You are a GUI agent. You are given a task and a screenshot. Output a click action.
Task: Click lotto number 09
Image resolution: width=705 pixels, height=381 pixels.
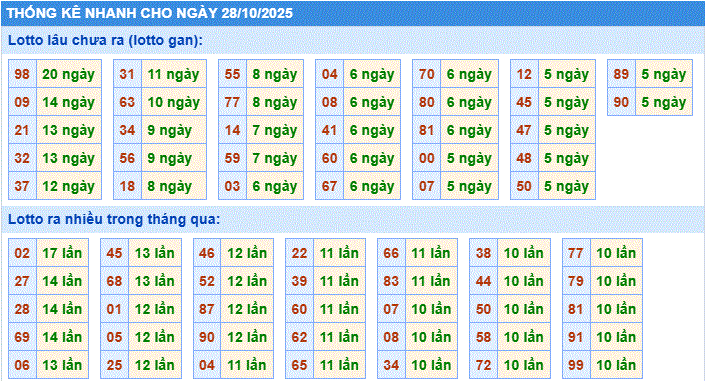(x=22, y=102)
